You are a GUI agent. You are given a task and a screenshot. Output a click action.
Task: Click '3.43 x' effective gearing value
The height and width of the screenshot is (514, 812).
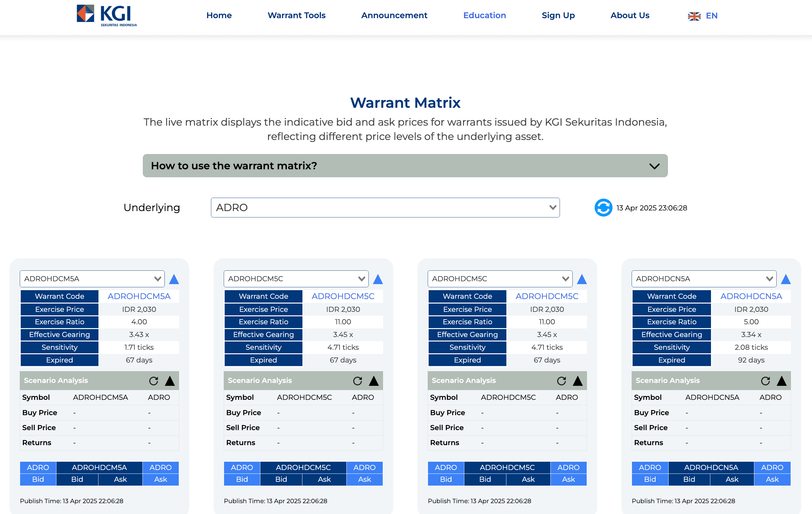pyautogui.click(x=139, y=334)
